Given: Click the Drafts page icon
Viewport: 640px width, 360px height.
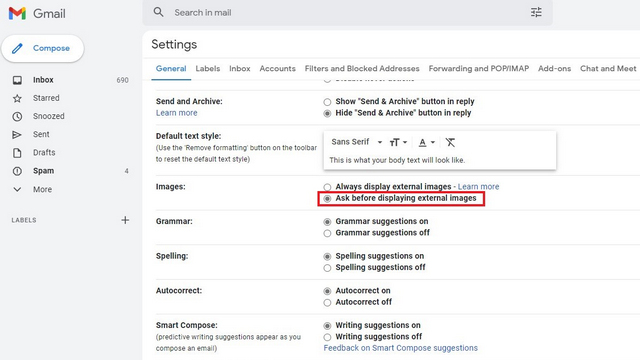Looking at the screenshot, I should coord(17,153).
